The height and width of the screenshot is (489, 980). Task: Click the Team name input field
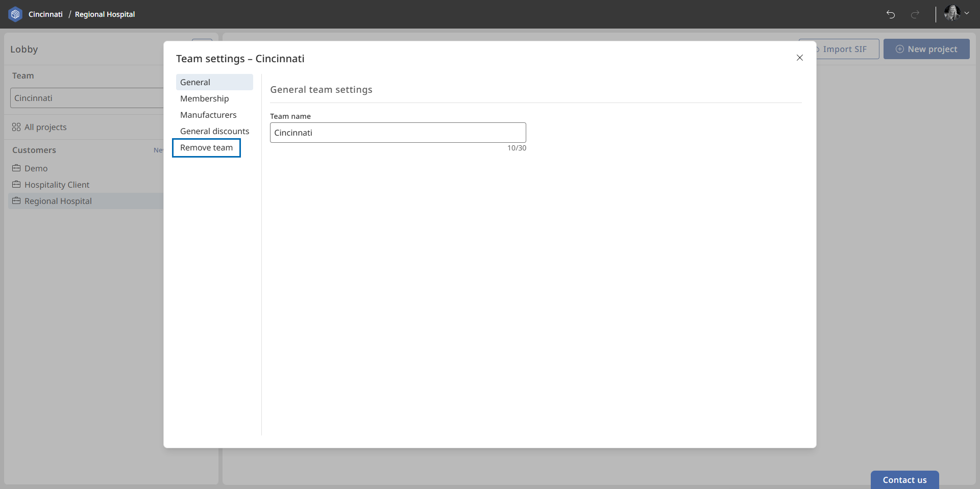point(398,133)
